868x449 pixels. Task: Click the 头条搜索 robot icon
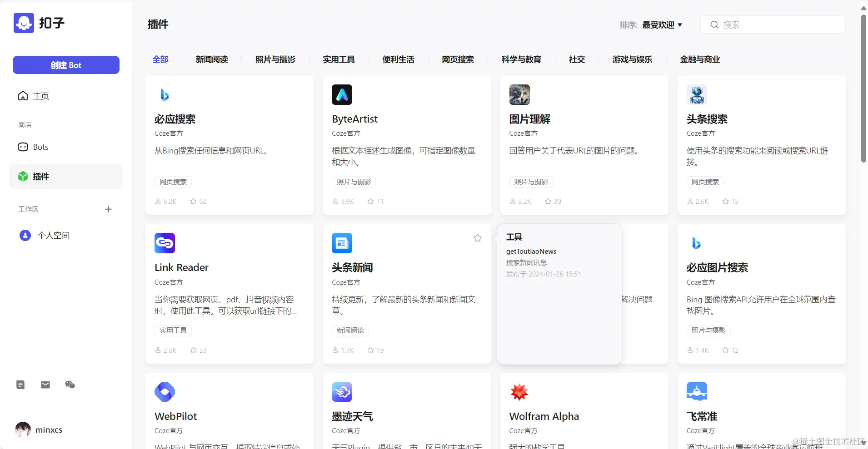tap(697, 94)
